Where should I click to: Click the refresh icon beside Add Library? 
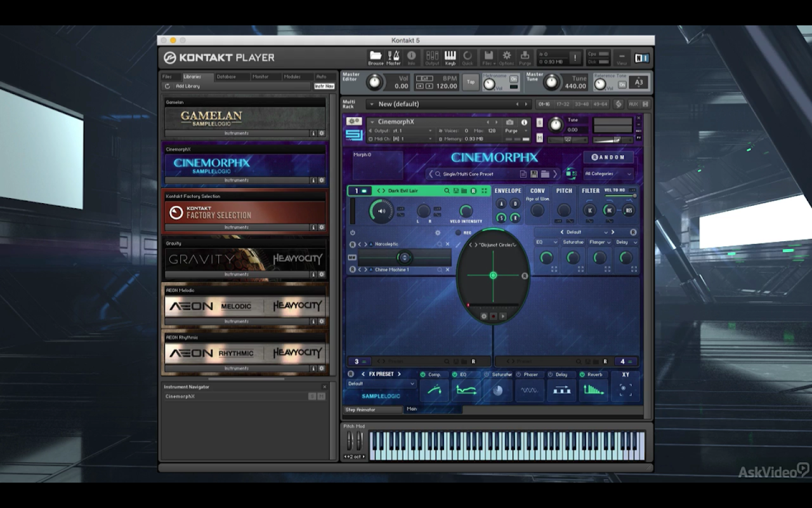167,86
